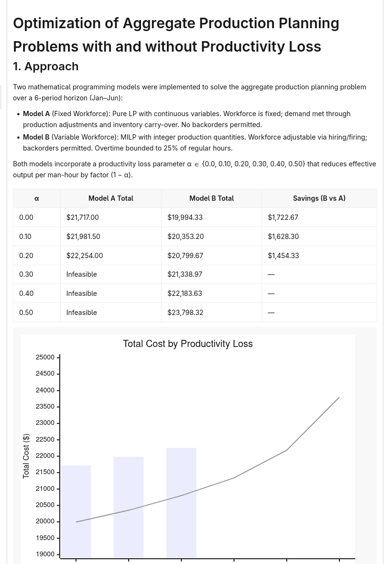Click the chart title 'Total Cost by Productivity Loss'

(x=188, y=344)
